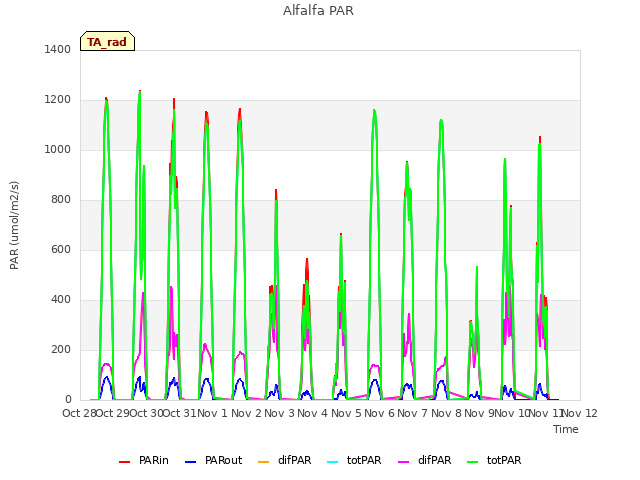The height and width of the screenshot is (480, 640).
Task: Click the Oct 28 x-axis date label
Action: [79, 413]
